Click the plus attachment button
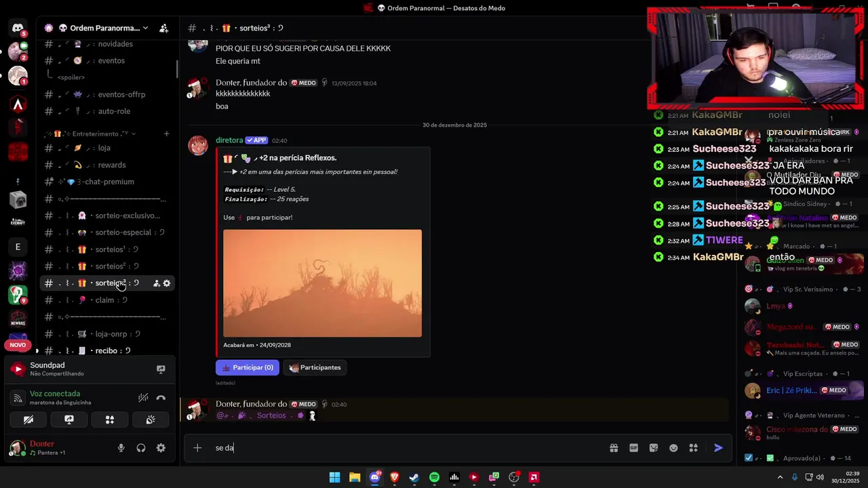Image resolution: width=868 pixels, height=488 pixels. 197,448
